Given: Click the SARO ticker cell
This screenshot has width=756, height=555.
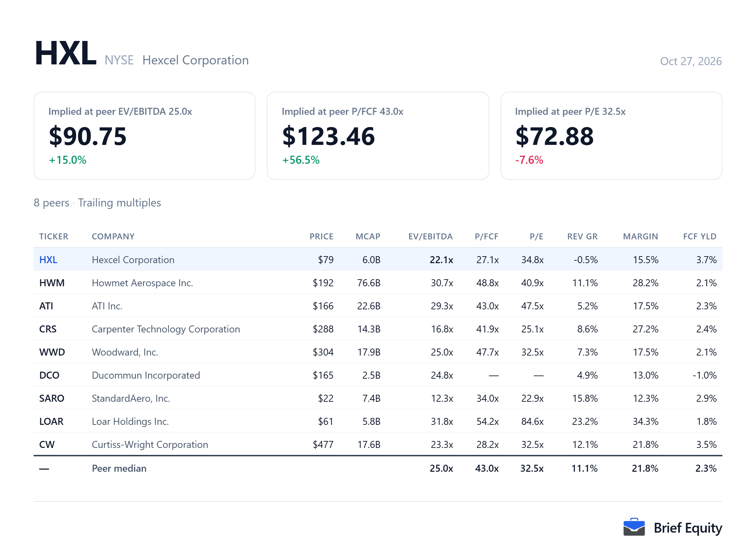Looking at the screenshot, I should click(52, 398).
